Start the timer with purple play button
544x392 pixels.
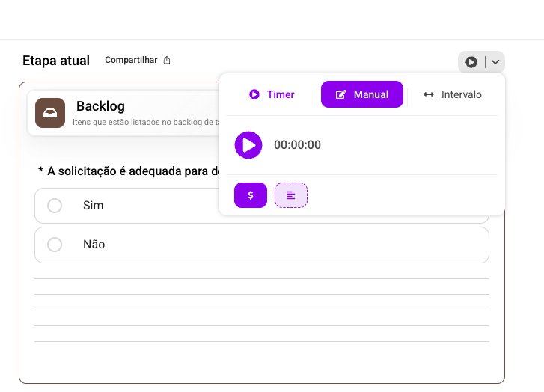pos(248,145)
